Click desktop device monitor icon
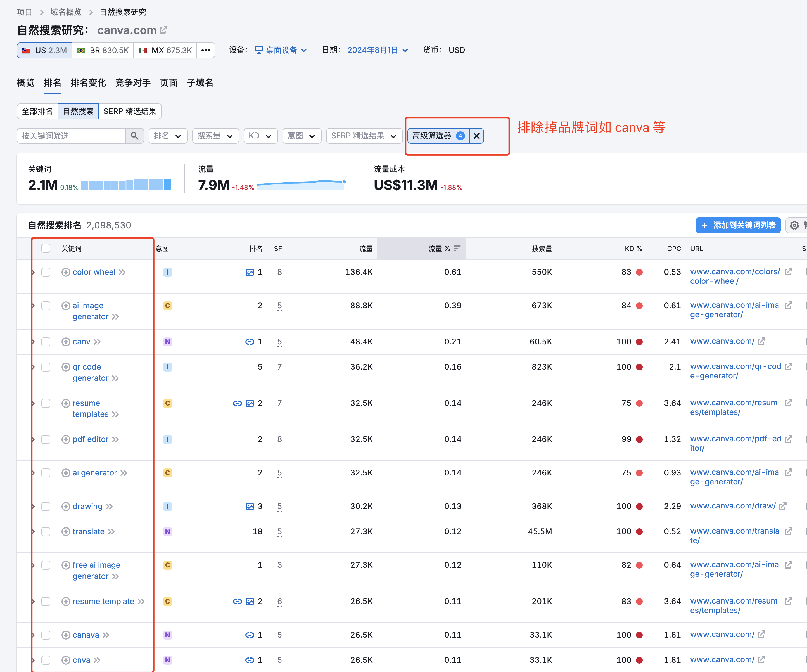 click(x=259, y=50)
